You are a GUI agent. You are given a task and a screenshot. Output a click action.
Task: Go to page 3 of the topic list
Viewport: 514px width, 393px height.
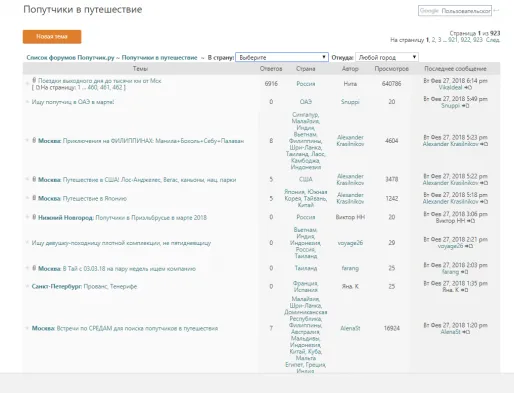click(x=440, y=40)
